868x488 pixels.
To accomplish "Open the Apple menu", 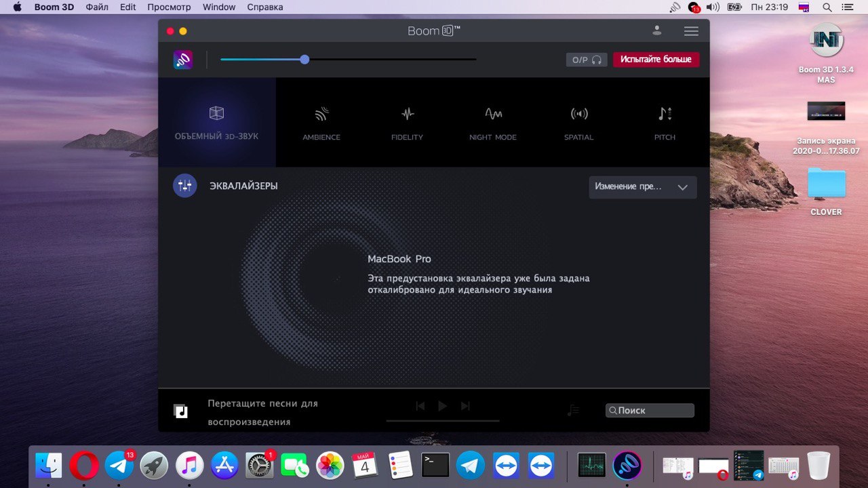I will tap(17, 7).
